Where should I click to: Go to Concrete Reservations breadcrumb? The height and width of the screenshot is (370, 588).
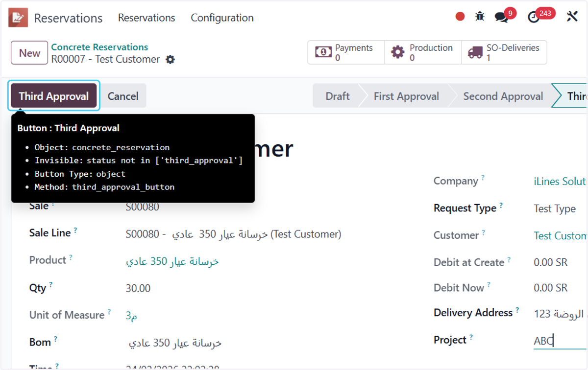(99, 47)
